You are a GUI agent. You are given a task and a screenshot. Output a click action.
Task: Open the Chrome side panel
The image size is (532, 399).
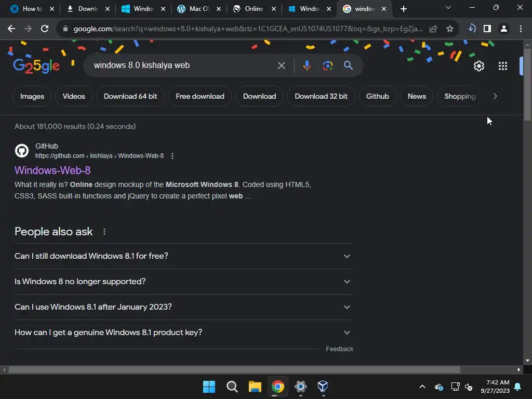tap(487, 29)
